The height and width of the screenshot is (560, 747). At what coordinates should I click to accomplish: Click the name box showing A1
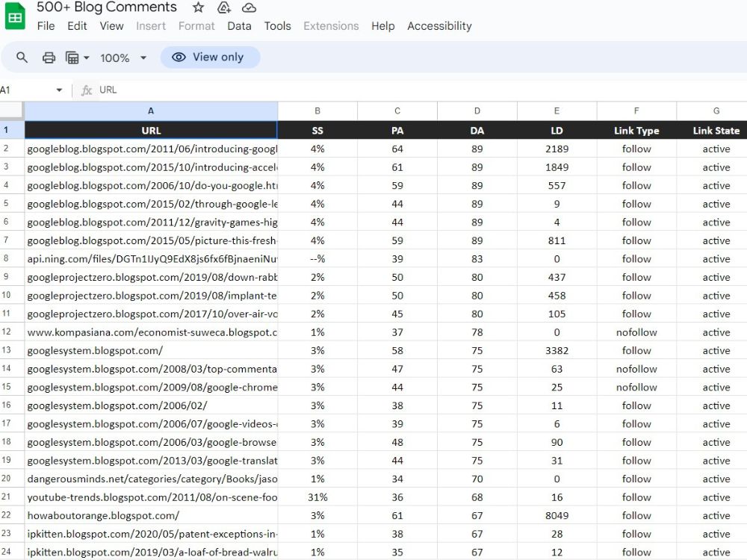click(26, 90)
